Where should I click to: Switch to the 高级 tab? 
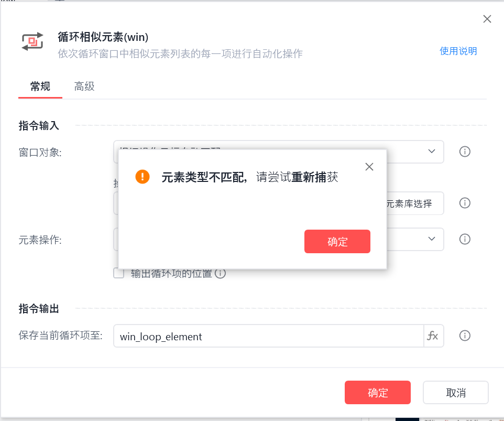point(84,86)
